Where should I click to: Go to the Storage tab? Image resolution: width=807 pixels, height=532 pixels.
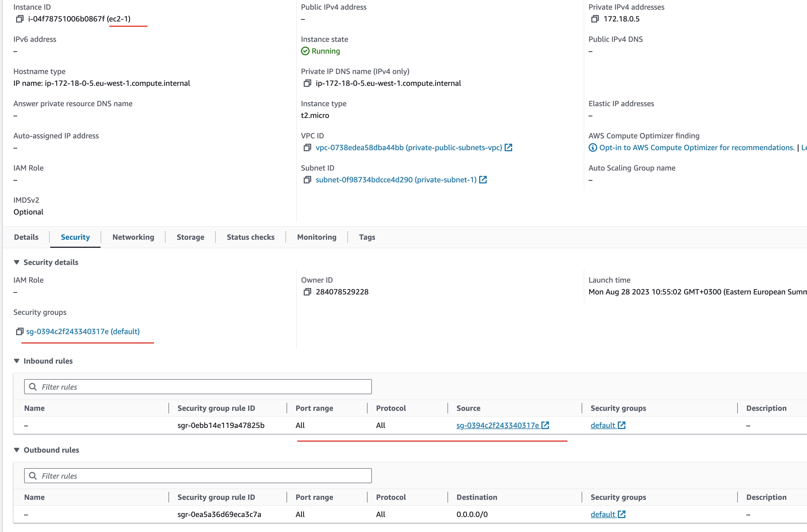click(190, 237)
